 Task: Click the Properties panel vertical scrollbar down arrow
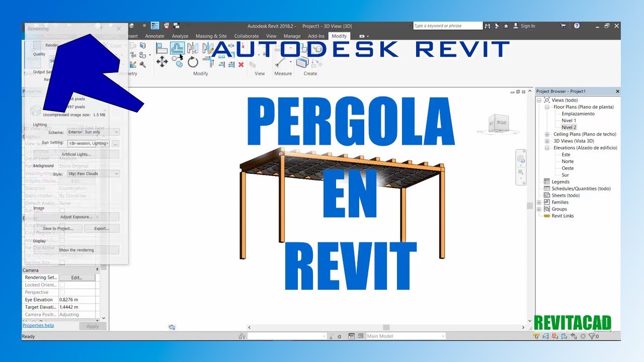click(x=104, y=318)
